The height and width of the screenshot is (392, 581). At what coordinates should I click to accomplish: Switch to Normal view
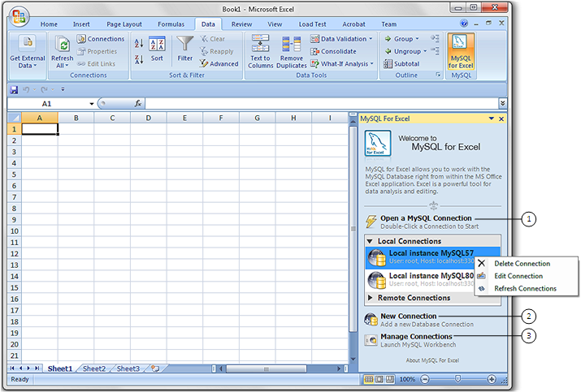369,379
